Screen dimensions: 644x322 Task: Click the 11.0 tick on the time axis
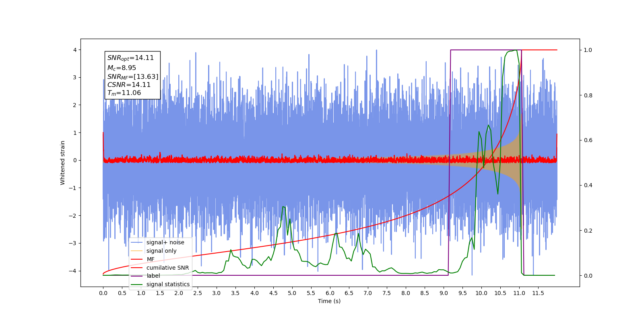click(519, 293)
